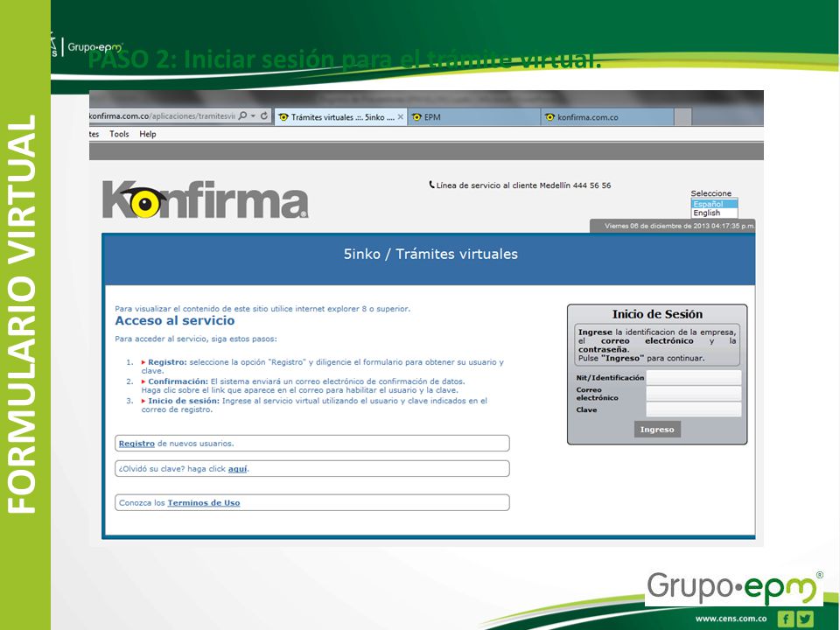
Task: Click the Correo electrónico input field
Action: (x=694, y=393)
